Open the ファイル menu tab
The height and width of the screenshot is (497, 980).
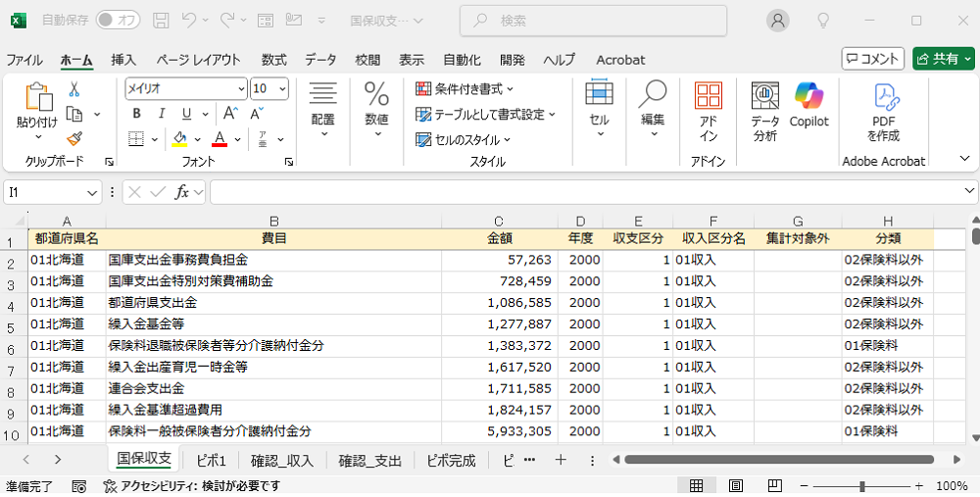(x=24, y=60)
